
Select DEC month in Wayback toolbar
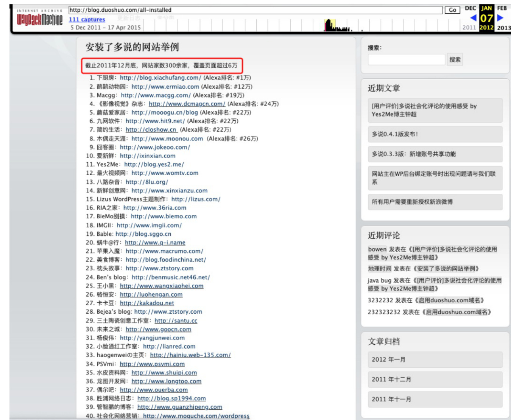470,8
